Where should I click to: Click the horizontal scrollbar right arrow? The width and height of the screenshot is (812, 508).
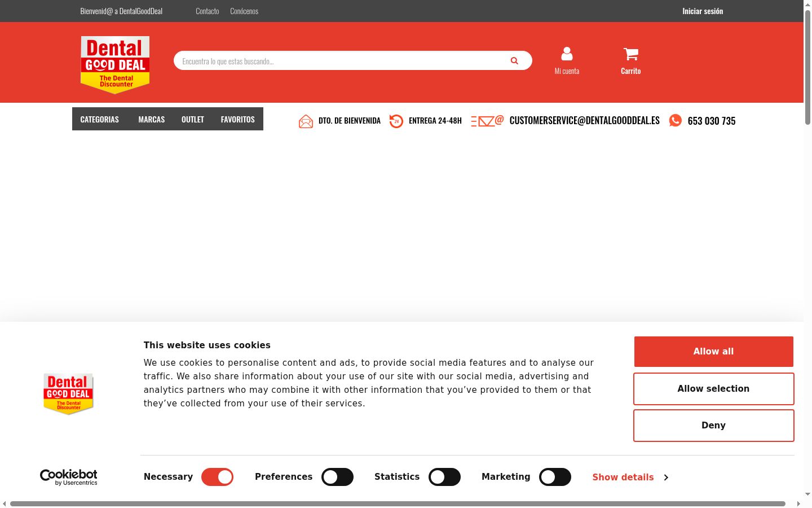point(798,503)
